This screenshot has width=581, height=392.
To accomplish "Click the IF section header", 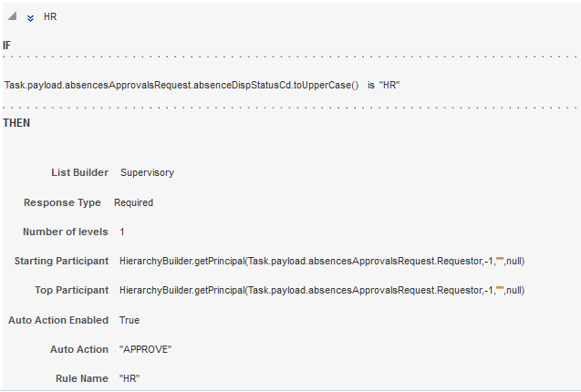I will (7, 45).
